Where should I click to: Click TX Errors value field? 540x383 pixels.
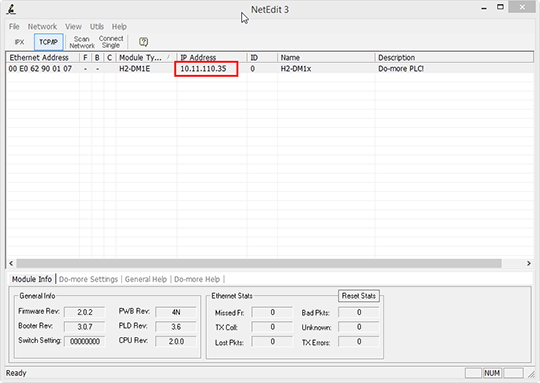pos(359,341)
